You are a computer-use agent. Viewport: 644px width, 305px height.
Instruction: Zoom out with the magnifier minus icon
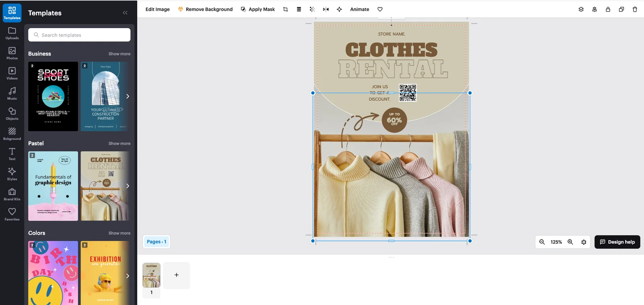pos(542,242)
